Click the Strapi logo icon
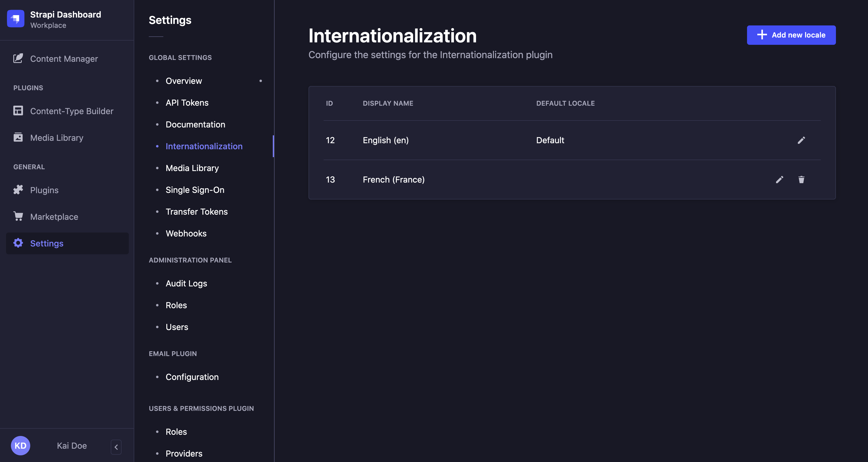 (x=15, y=18)
